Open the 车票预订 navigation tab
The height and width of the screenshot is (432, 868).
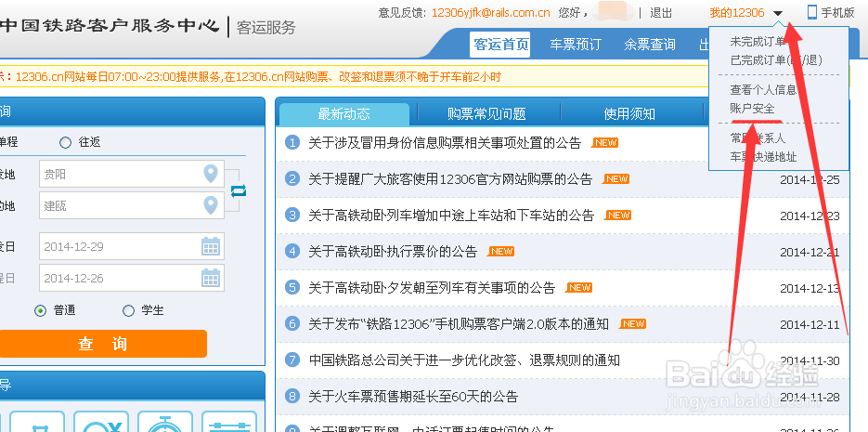click(x=576, y=45)
